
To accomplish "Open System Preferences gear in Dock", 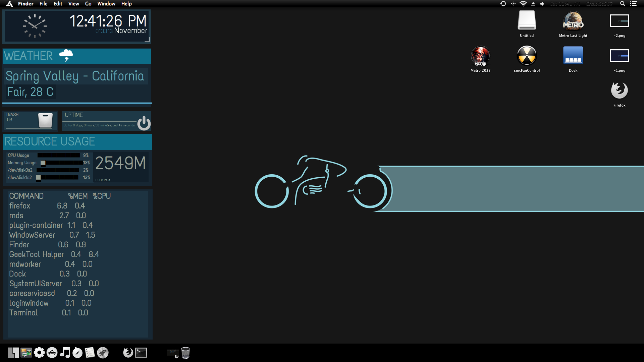I will [x=39, y=353].
